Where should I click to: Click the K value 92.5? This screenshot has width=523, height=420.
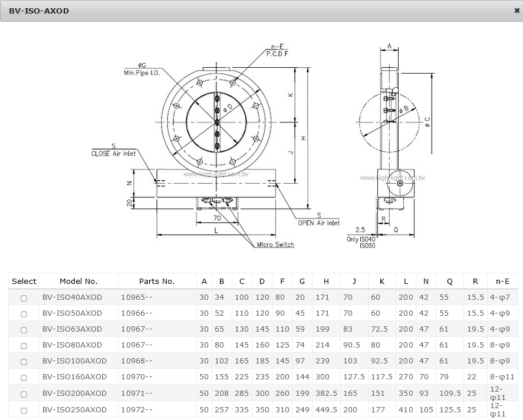379,361
